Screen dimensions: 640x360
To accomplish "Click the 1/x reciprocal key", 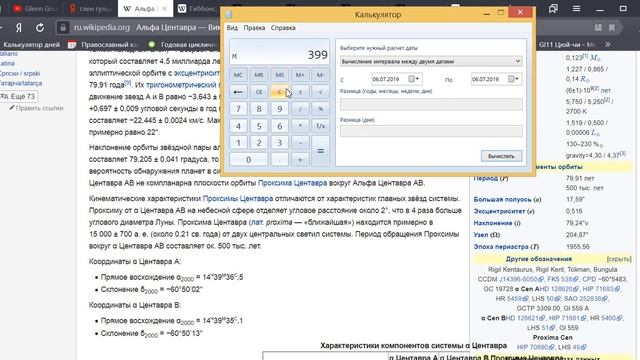I will [x=320, y=126].
